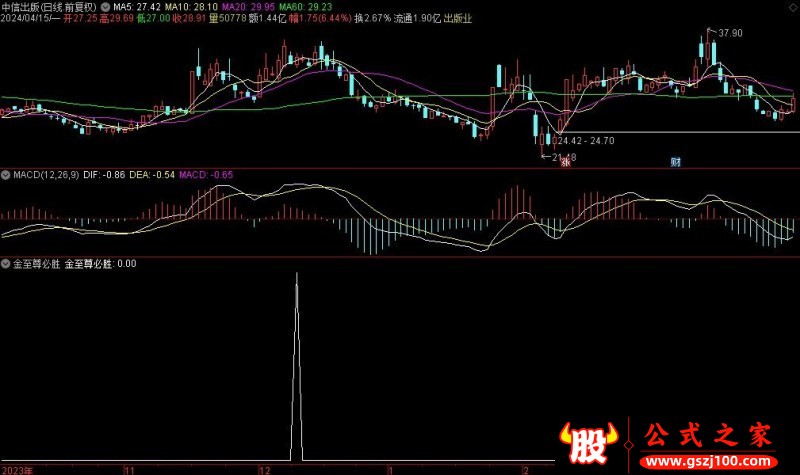Select the MA10: 28.10 indicator label

(x=190, y=7)
